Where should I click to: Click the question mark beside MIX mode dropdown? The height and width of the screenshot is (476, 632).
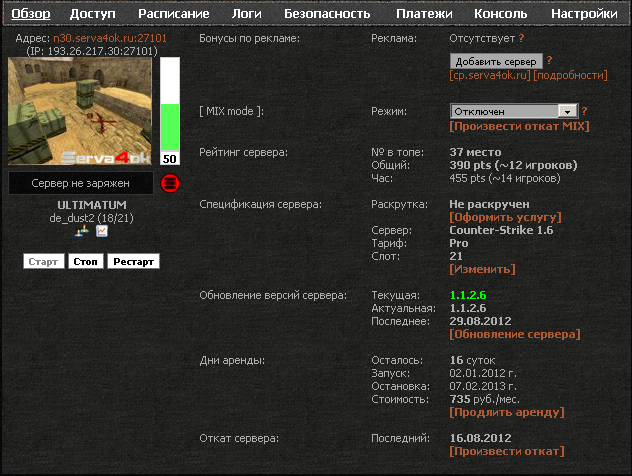[x=584, y=111]
